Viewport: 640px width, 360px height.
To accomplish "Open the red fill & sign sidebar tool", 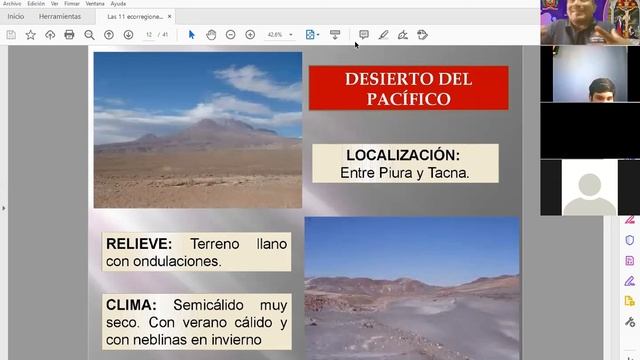I will [x=630, y=220].
